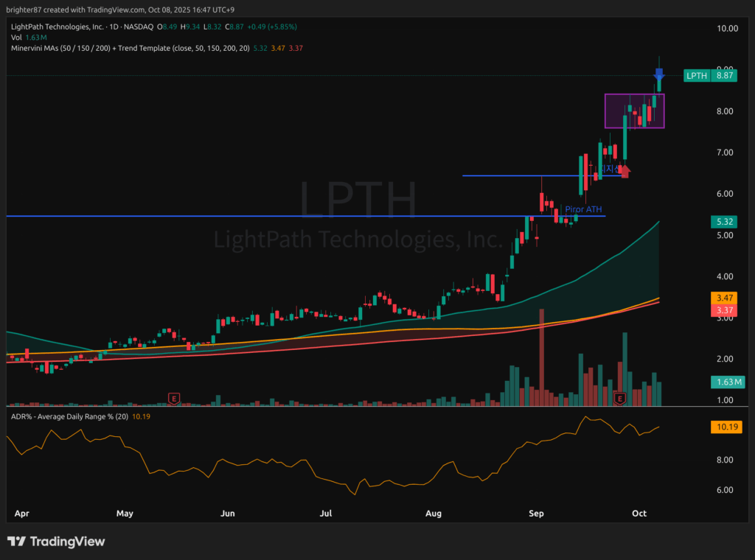The height and width of the screenshot is (560, 755).
Task: Click the red up arrow marker on chart
Action: [624, 171]
